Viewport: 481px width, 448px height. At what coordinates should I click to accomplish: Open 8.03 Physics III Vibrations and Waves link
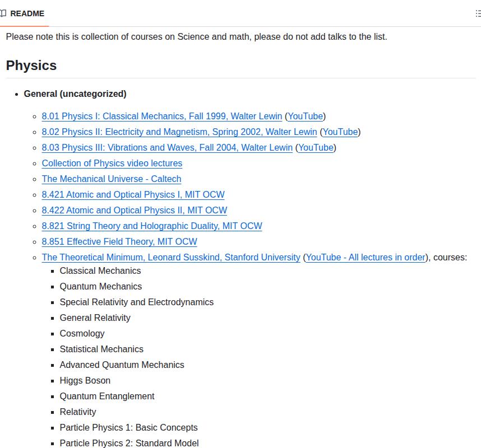[167, 148]
